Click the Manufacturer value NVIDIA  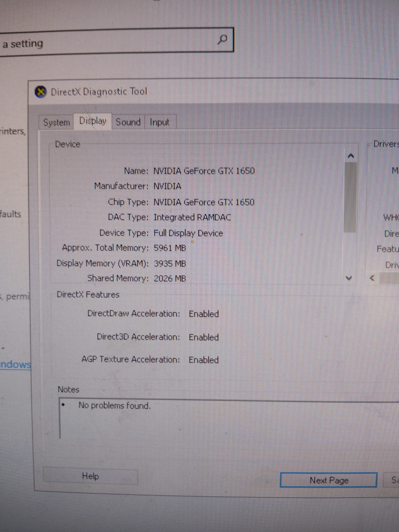[167, 186]
